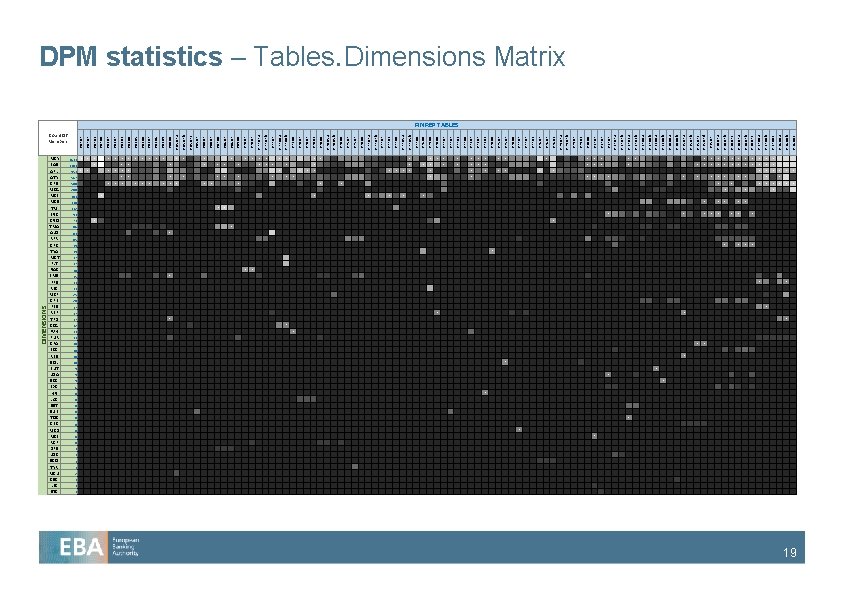Click the "European Banking Authority" footer text

click(x=125, y=547)
